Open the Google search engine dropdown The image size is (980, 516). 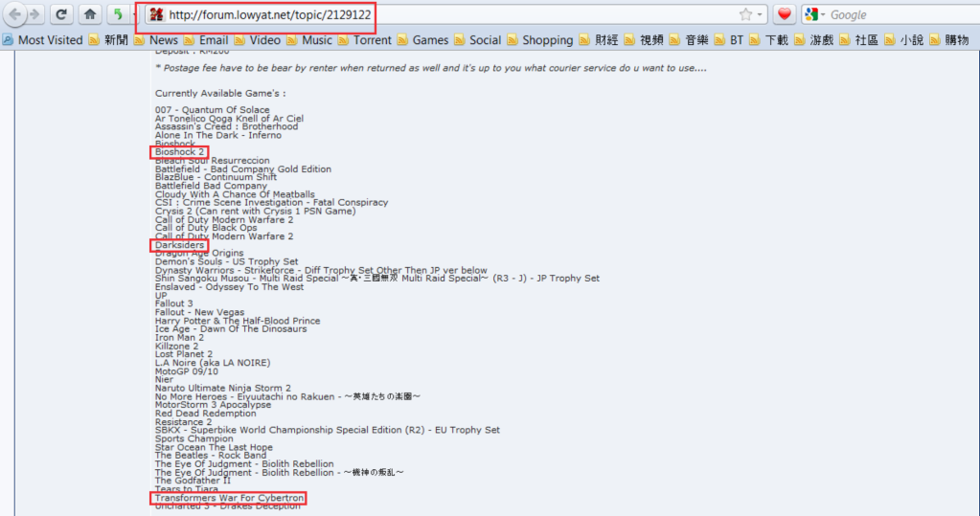tap(815, 14)
